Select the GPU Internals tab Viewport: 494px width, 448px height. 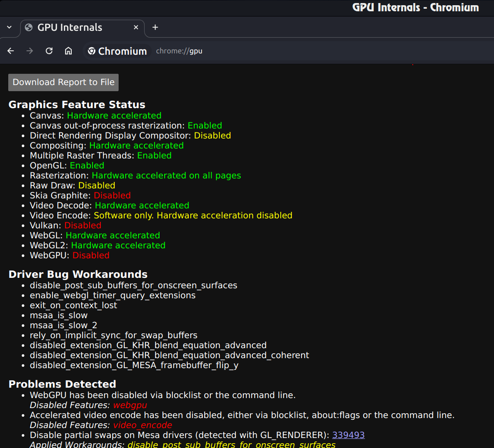[83, 28]
